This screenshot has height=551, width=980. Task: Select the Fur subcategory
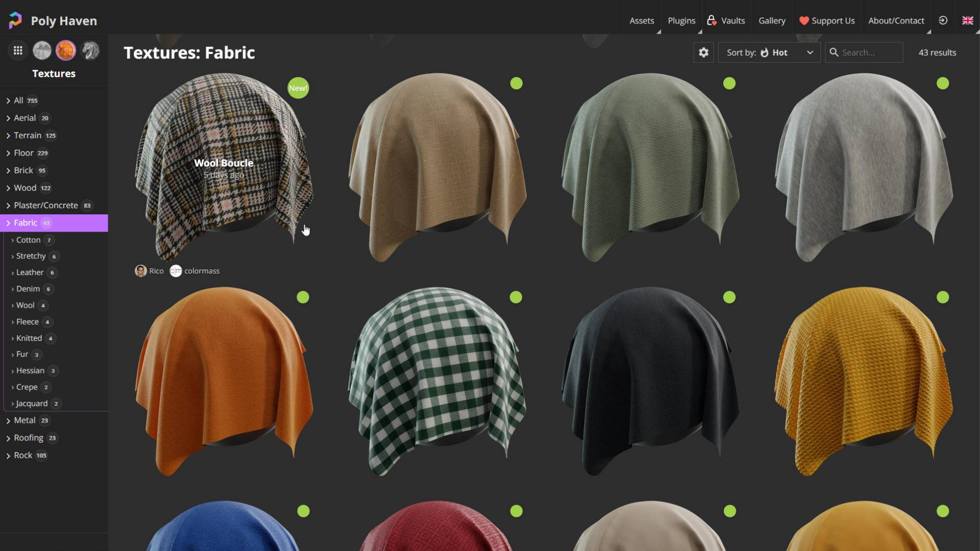(27, 354)
